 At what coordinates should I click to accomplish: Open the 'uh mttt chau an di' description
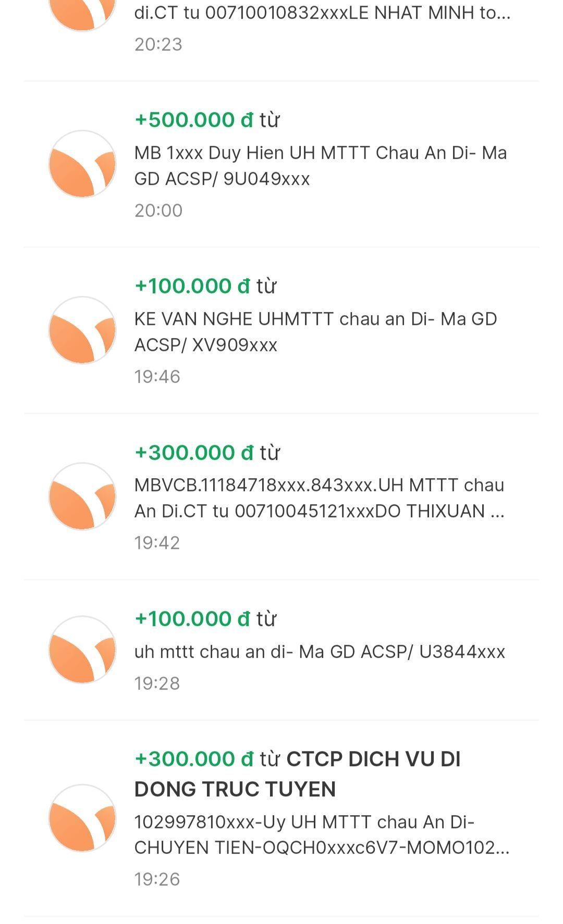[x=320, y=652]
